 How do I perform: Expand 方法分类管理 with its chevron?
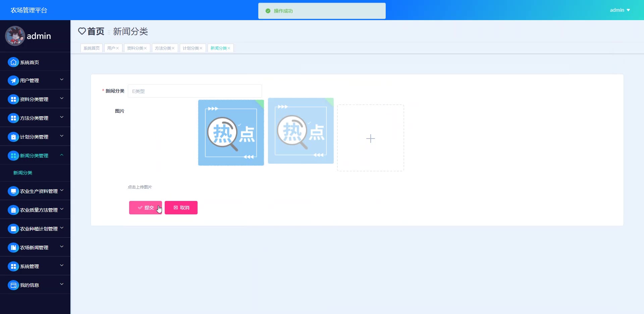(62, 117)
